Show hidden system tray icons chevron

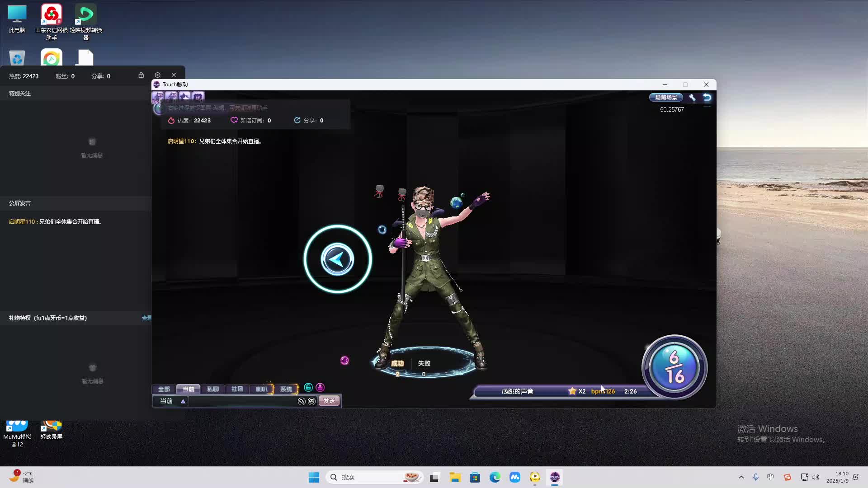pyautogui.click(x=741, y=477)
